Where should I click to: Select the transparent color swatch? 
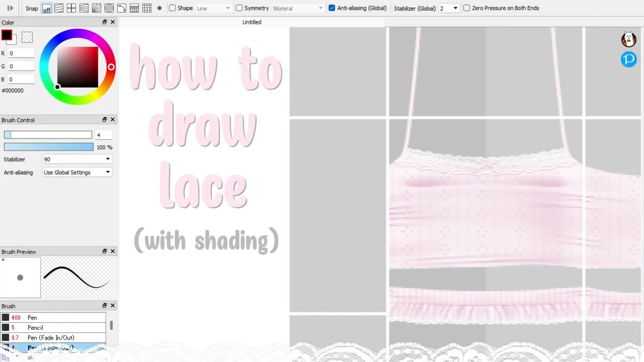[x=27, y=37]
